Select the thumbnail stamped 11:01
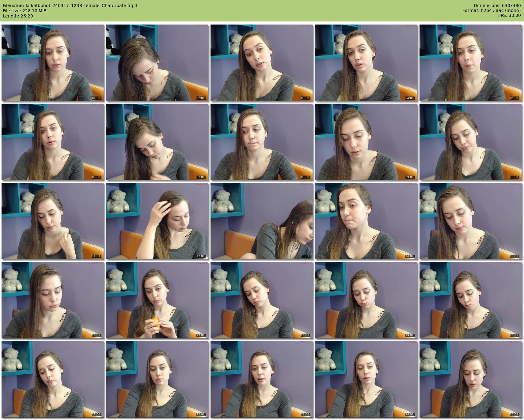524x420 pixels. tap(53, 221)
